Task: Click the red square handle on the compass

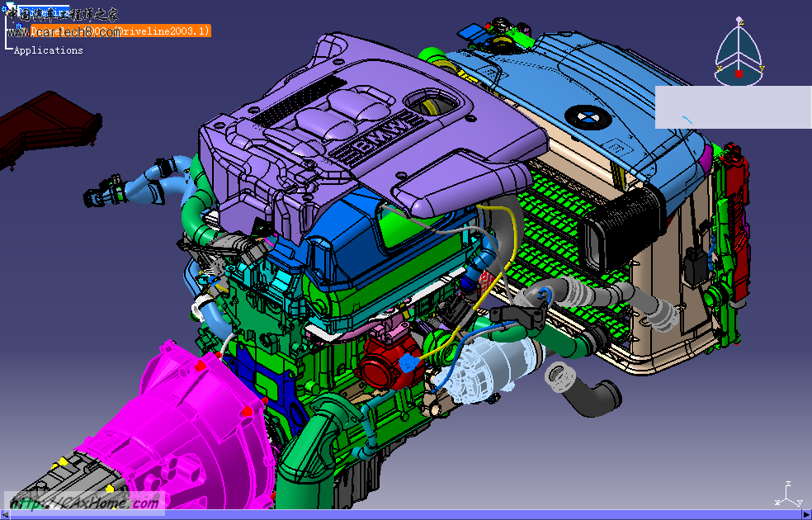Action: point(739,73)
